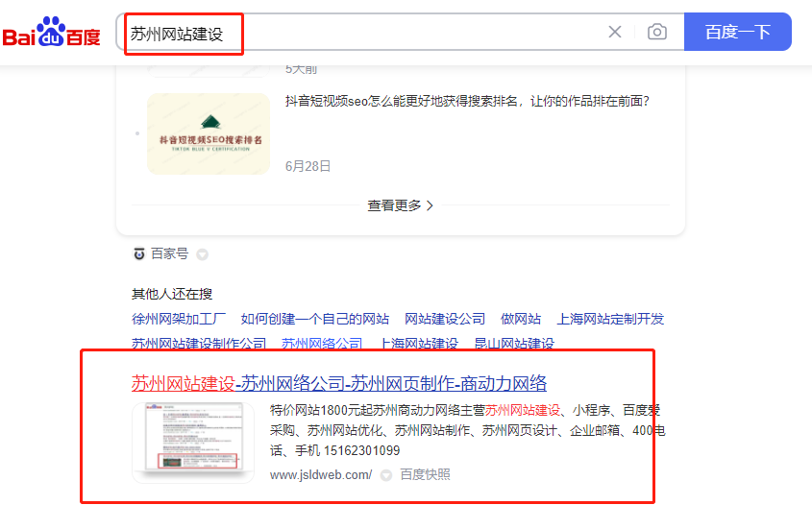Open article 抖音短视频seo怎么能更好地获得搜索排名
Image resolution: width=812 pixels, height=505 pixels.
(467, 101)
